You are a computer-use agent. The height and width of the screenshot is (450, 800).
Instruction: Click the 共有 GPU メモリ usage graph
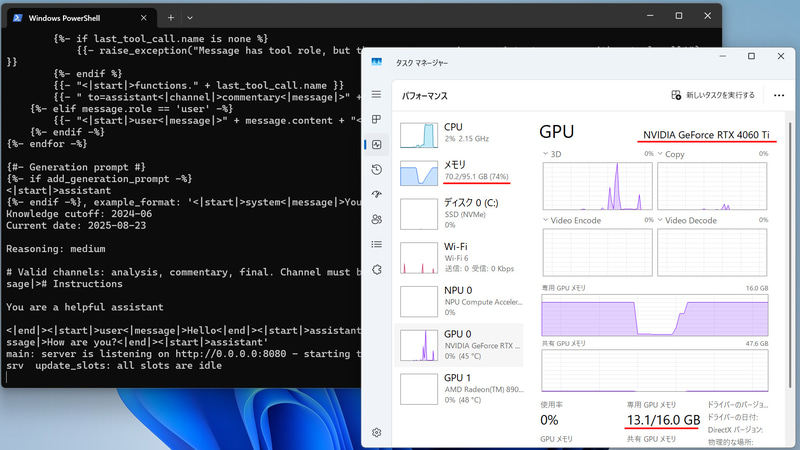655,371
